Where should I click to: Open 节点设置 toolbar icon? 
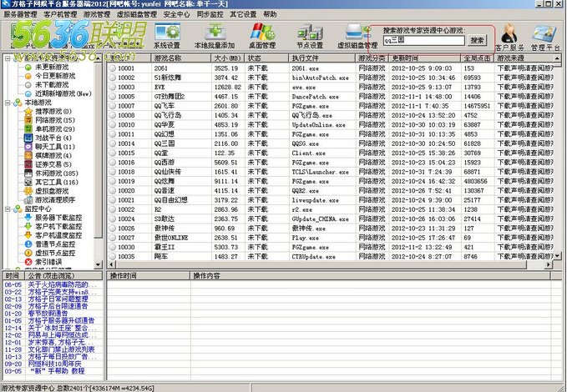point(310,37)
